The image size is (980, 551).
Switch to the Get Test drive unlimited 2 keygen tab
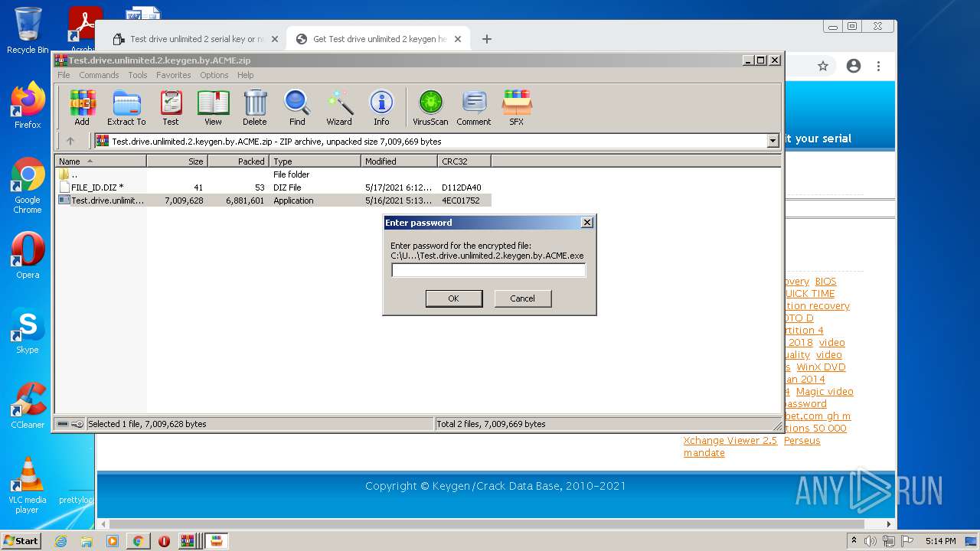pos(378,39)
